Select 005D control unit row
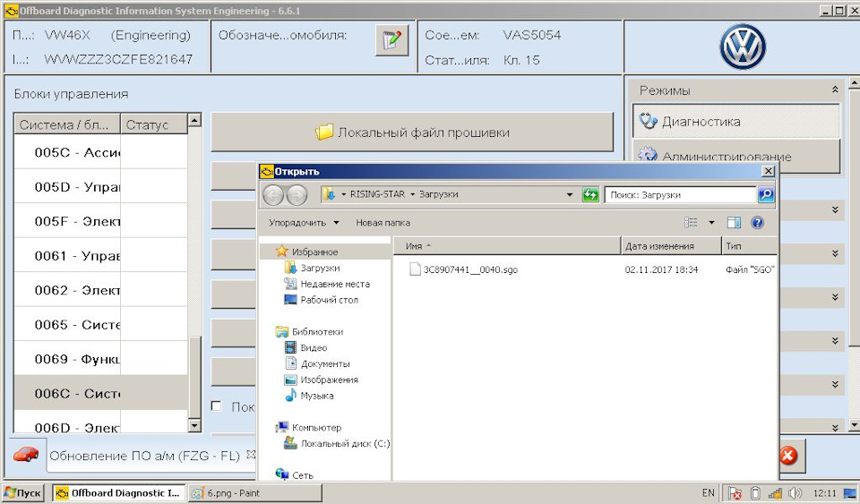Image resolution: width=860 pixels, height=504 pixels. click(x=100, y=187)
